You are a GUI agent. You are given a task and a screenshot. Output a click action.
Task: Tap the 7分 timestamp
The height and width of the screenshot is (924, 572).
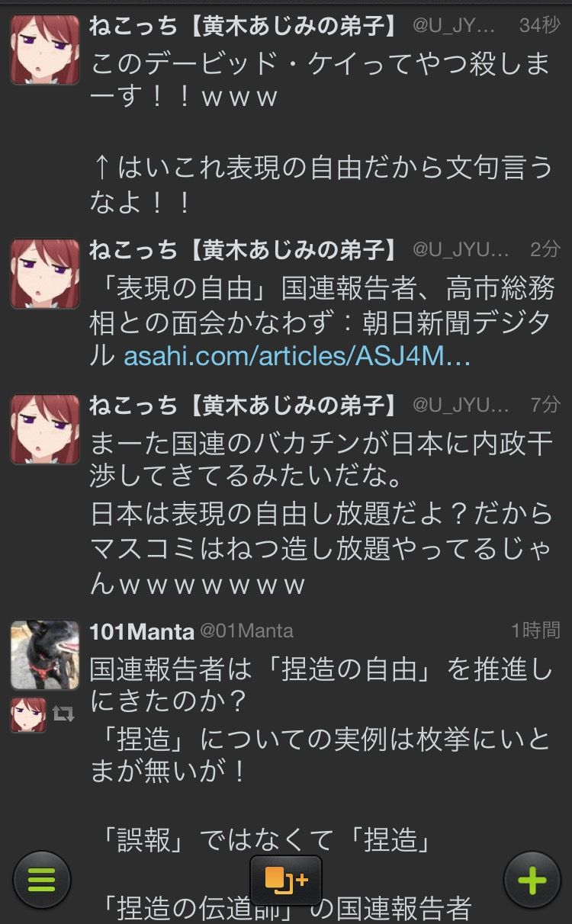point(545,405)
